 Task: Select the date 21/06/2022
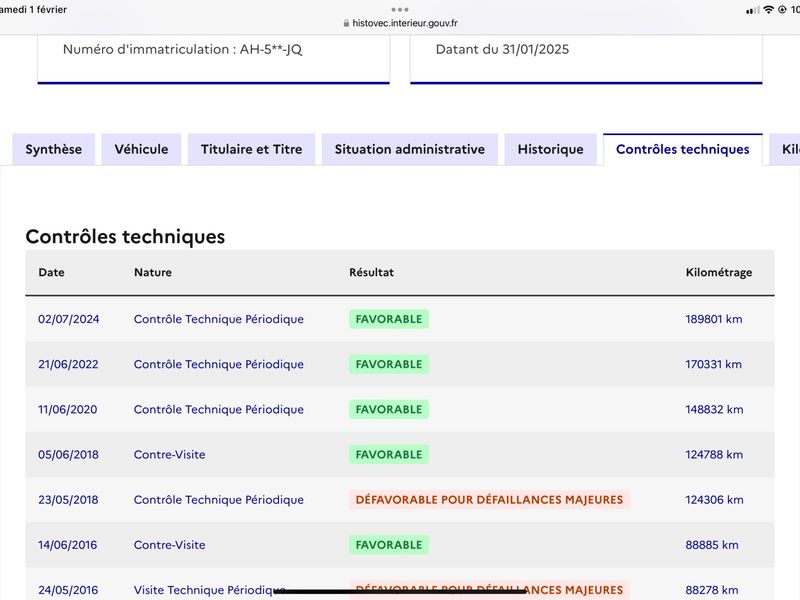pos(68,364)
